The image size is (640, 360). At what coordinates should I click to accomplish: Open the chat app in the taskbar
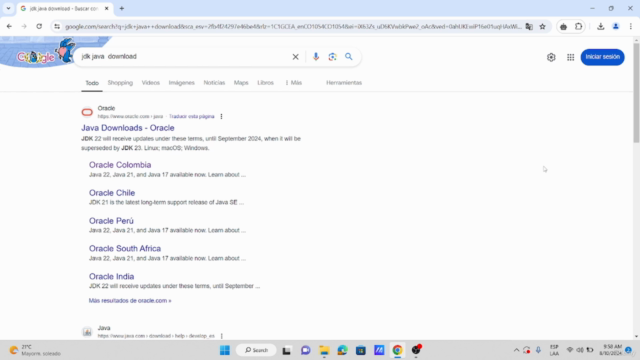pyautogui.click(x=305, y=350)
